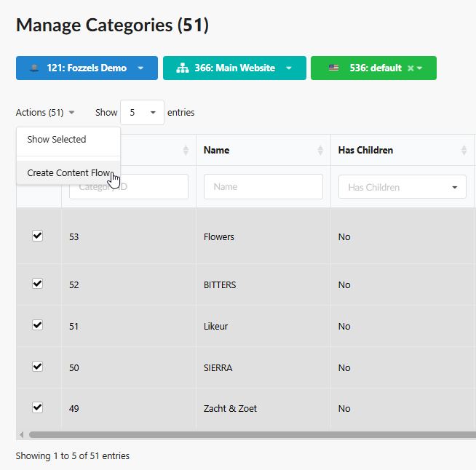This screenshot has height=470, width=476.
Task: Open the 121: Fozzels Demo dropdown
Action: (x=87, y=68)
